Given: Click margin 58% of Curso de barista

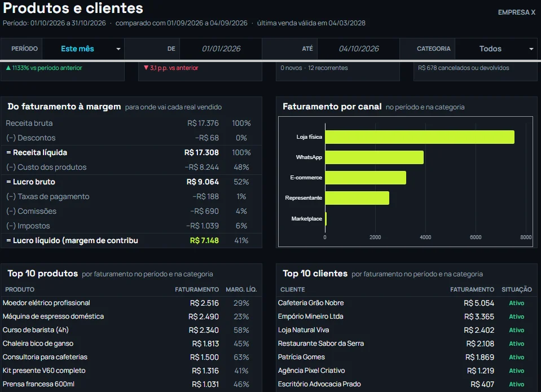Looking at the screenshot, I should coord(241,330).
